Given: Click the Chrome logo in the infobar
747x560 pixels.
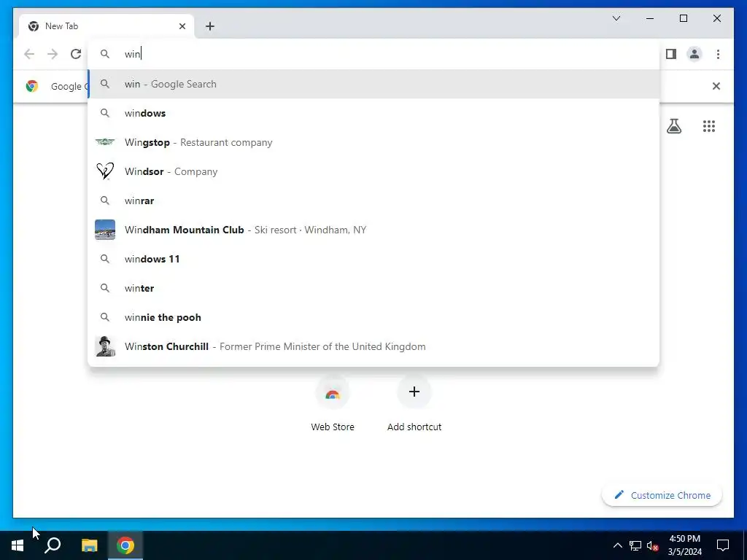Looking at the screenshot, I should (32, 86).
